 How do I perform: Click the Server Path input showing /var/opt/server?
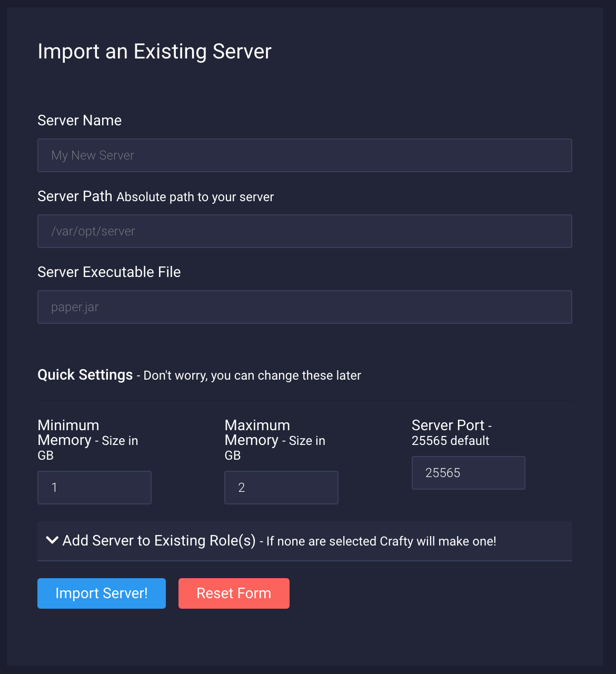pyautogui.click(x=304, y=231)
